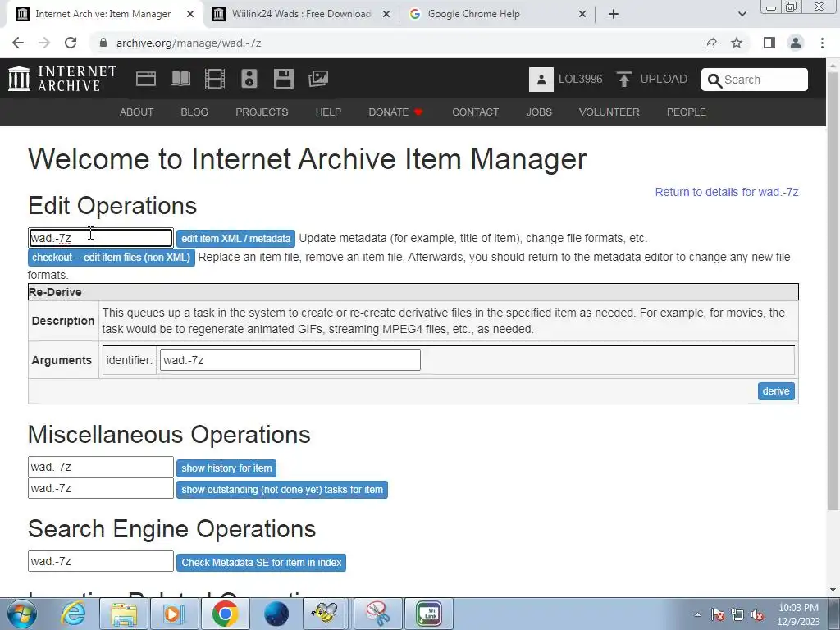
Task: Launch Internet Explorer from taskbar
Action: pos(73,614)
